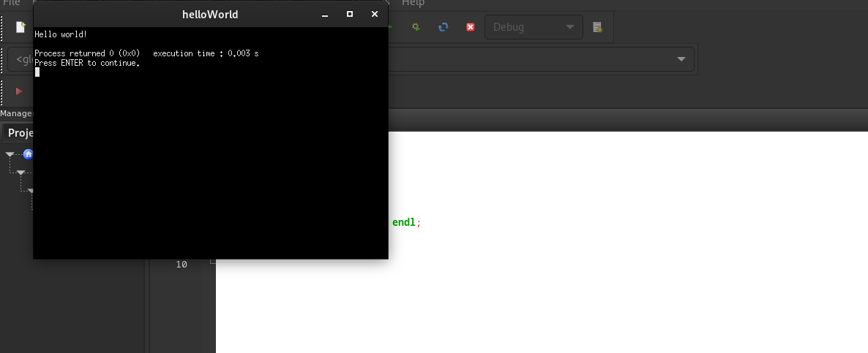
Task: Open the File menu
Action: coord(12,3)
